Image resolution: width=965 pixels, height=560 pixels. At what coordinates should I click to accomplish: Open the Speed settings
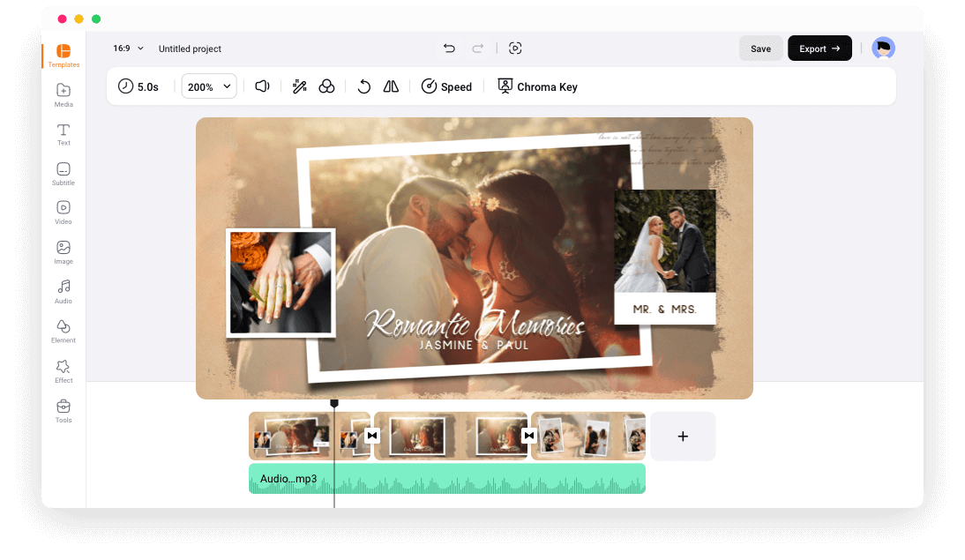446,86
